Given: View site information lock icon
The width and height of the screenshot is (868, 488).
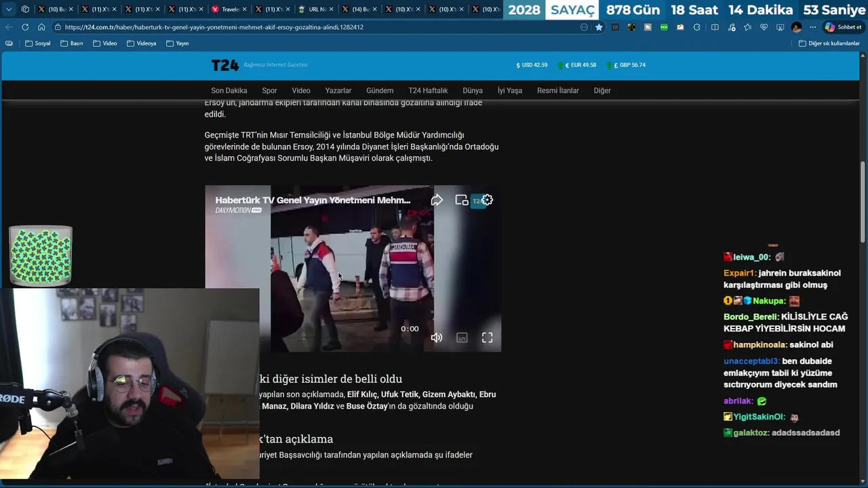Looking at the screenshot, I should click(59, 27).
